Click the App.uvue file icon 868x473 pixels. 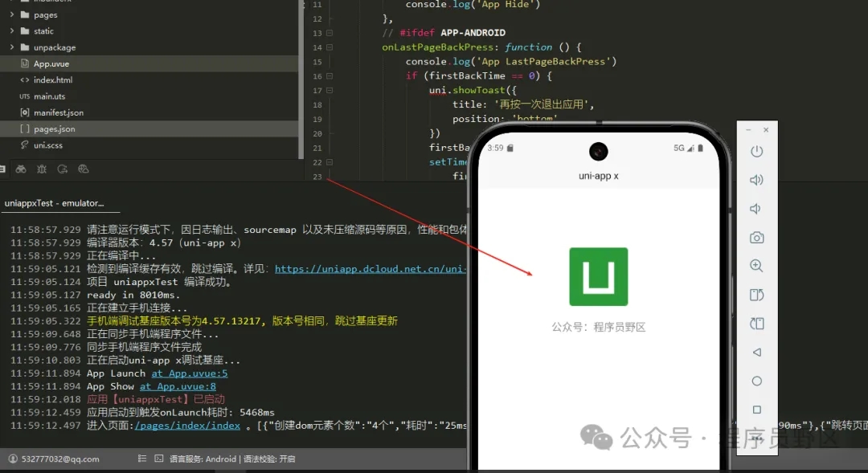(24, 63)
